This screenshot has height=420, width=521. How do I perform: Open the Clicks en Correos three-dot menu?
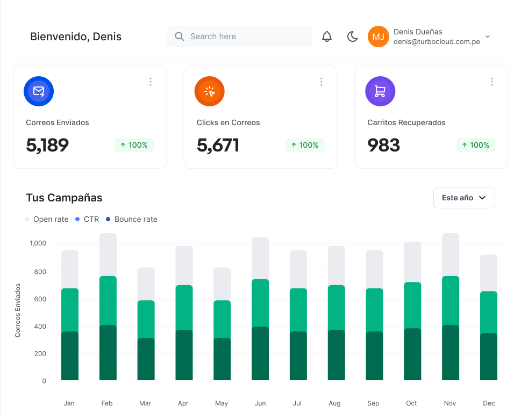321,82
